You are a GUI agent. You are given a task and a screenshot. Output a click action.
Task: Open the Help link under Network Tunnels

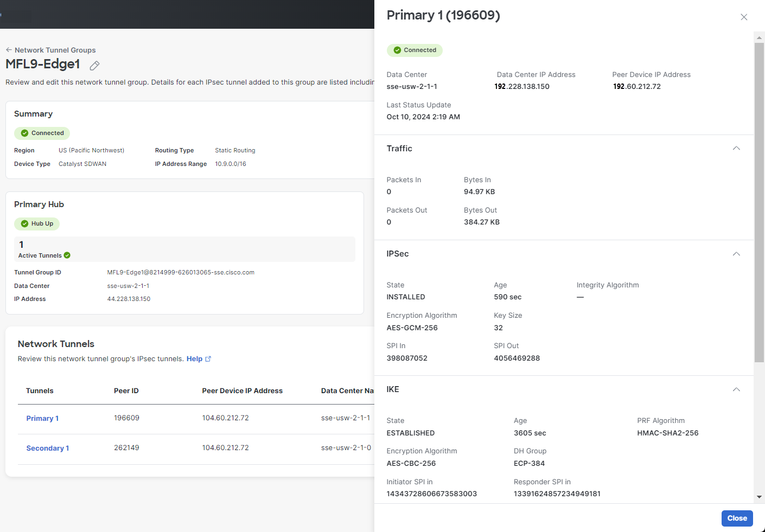point(194,359)
